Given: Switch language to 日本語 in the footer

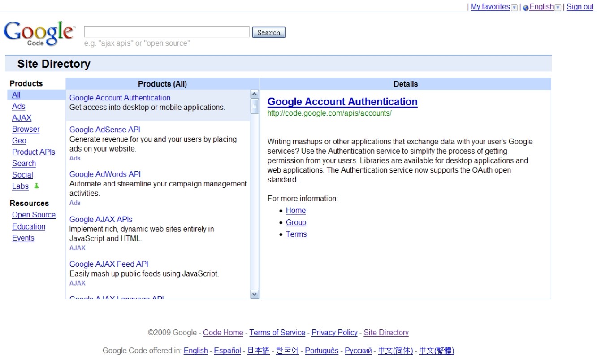Looking at the screenshot, I should 259,351.
